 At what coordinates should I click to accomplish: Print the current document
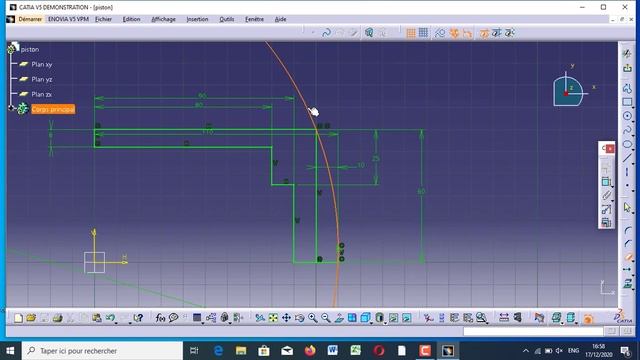pos(57,318)
